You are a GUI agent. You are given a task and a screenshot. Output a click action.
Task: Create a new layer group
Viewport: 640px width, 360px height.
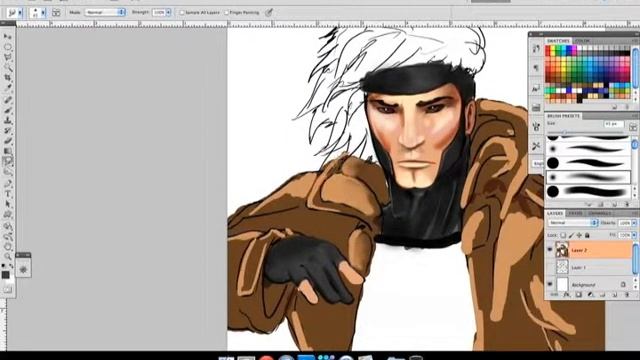coord(602,295)
